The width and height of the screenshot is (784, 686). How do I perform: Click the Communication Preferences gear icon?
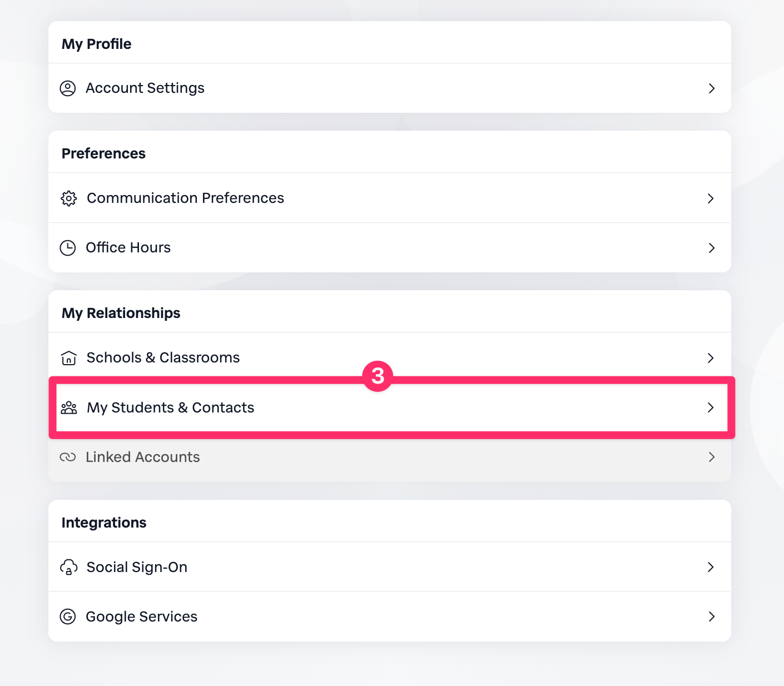click(x=68, y=198)
